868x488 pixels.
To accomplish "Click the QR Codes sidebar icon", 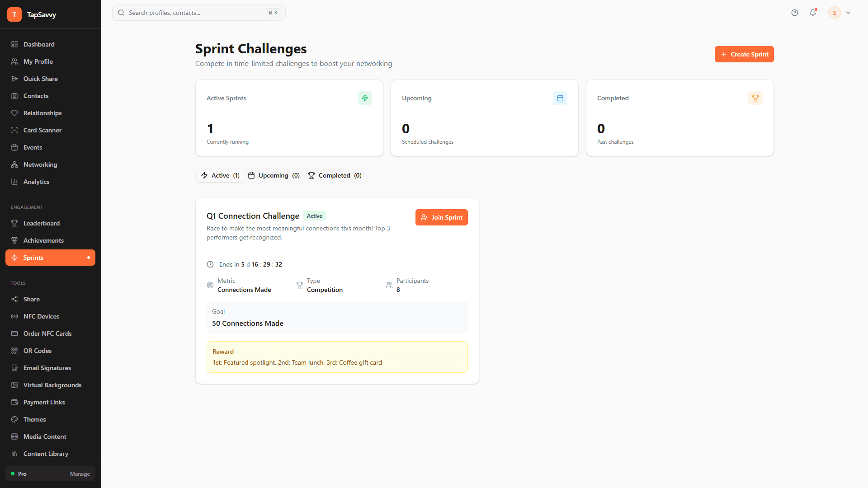I will (x=14, y=351).
